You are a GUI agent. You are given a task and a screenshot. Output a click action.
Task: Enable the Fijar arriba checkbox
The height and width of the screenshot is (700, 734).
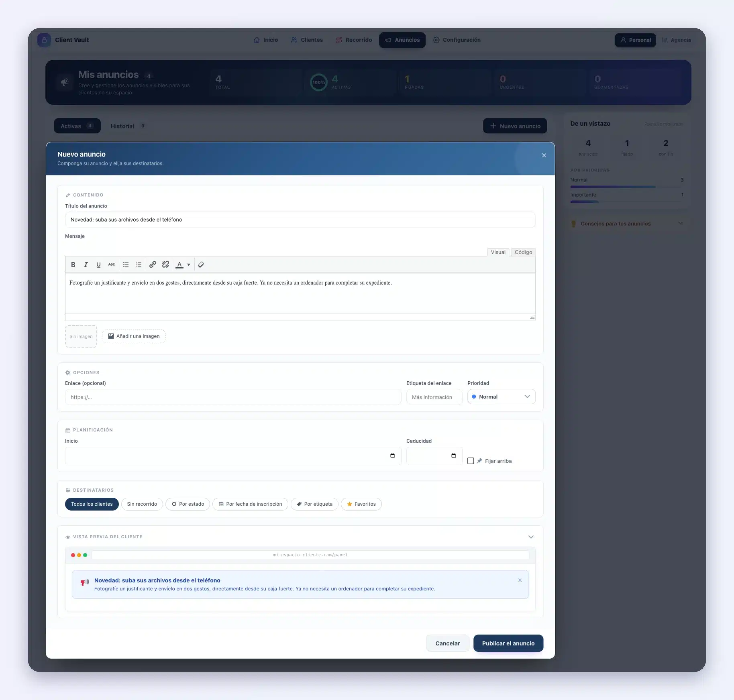pos(471,461)
